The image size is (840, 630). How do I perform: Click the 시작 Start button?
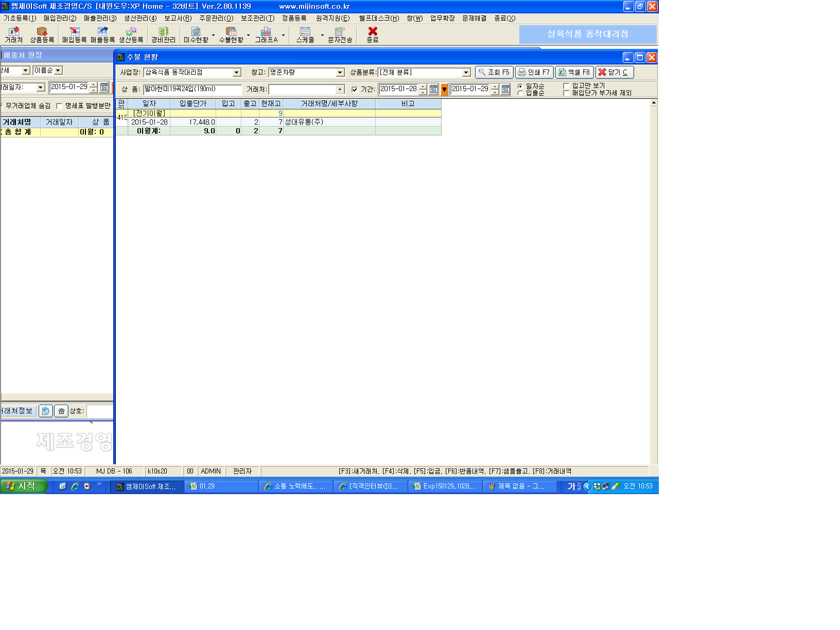23,486
